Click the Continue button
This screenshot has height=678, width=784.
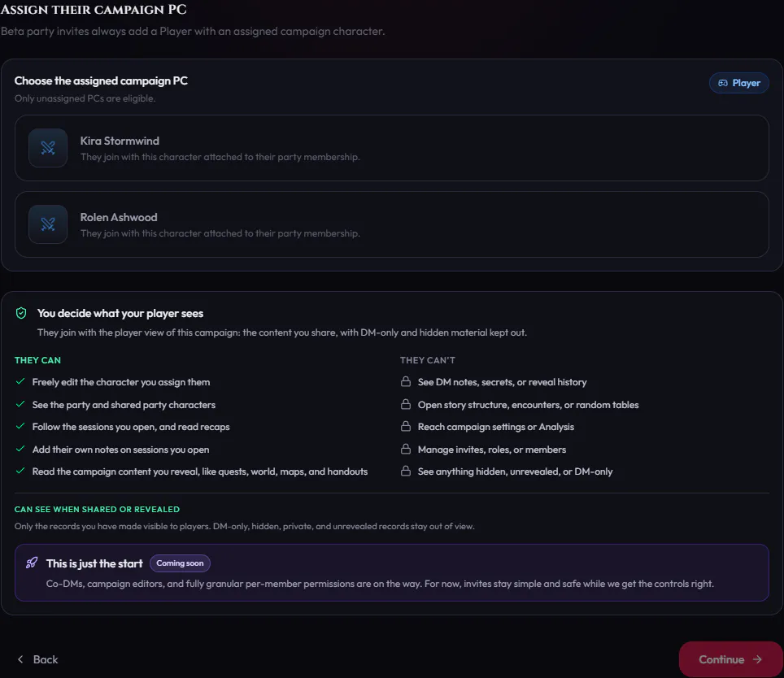tap(730, 659)
